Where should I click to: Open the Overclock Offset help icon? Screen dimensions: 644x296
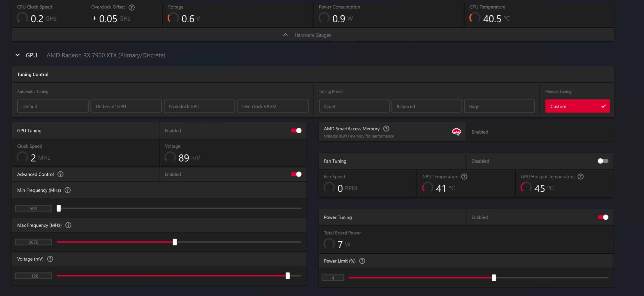click(131, 7)
